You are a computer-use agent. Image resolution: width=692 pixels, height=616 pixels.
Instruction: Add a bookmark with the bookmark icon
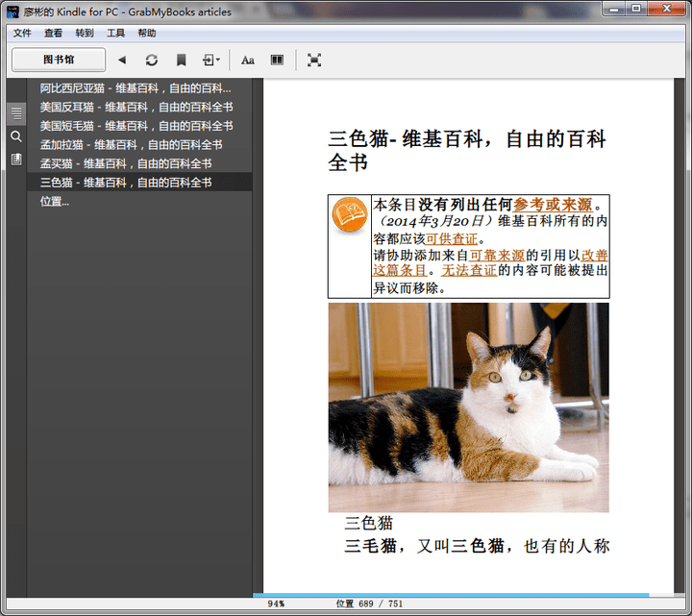pos(181,60)
